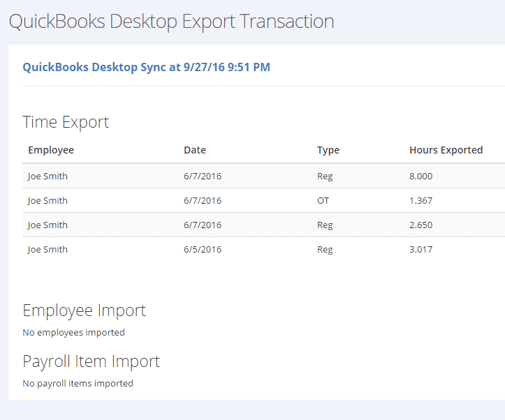
Task: Click the 8.000 hours exported value
Action: click(x=421, y=177)
